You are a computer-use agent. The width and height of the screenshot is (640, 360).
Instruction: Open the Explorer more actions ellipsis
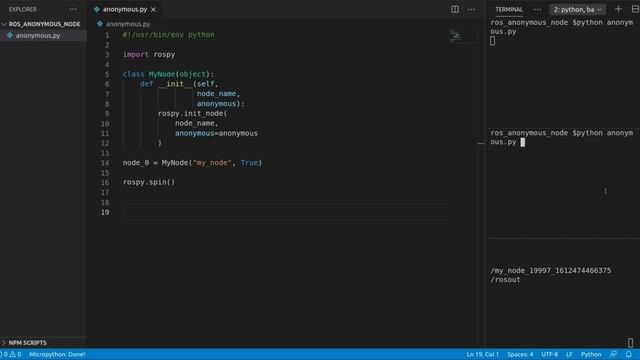[73, 9]
